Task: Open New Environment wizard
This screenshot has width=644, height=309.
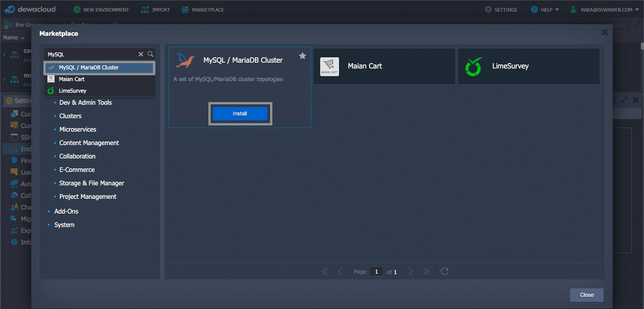Action: [x=101, y=9]
